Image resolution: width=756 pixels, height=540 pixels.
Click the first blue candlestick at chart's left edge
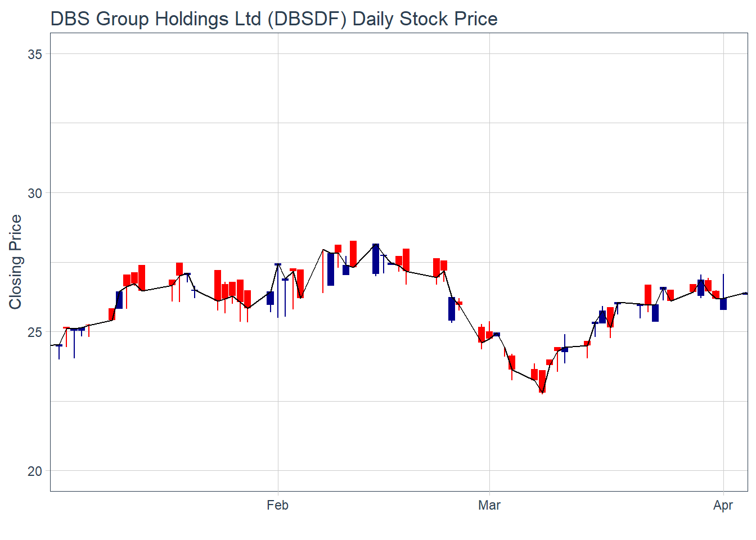59,345
